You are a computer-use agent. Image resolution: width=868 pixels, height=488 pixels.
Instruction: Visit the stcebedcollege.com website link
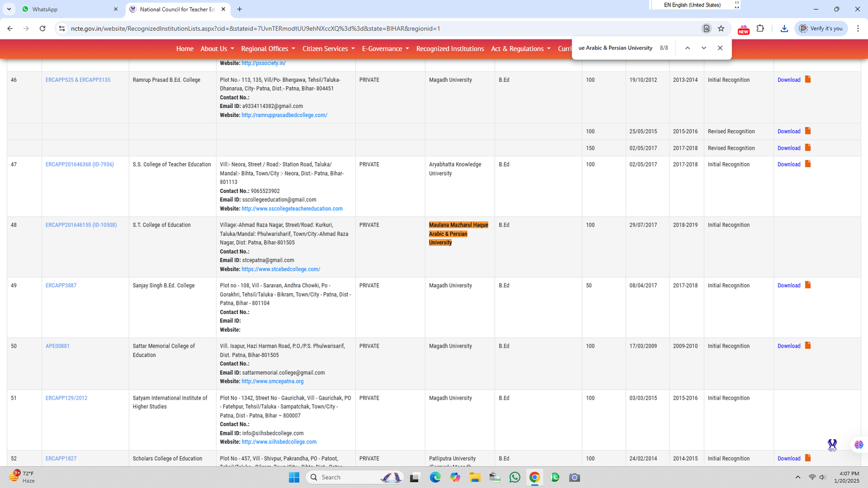[280, 269]
